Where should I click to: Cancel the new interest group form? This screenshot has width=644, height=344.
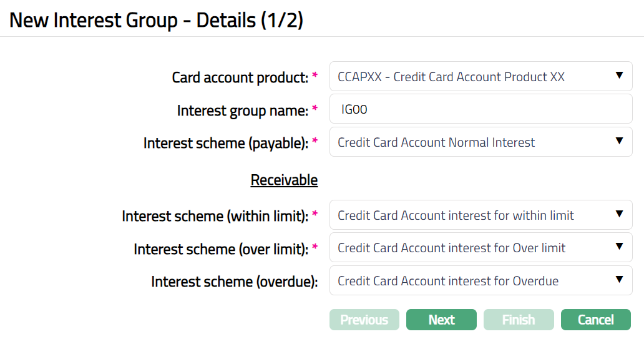click(x=595, y=320)
